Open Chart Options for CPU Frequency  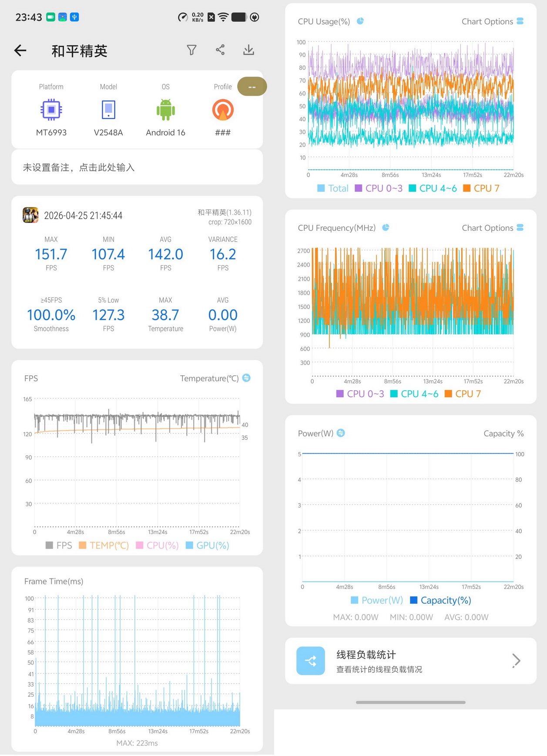(x=493, y=228)
